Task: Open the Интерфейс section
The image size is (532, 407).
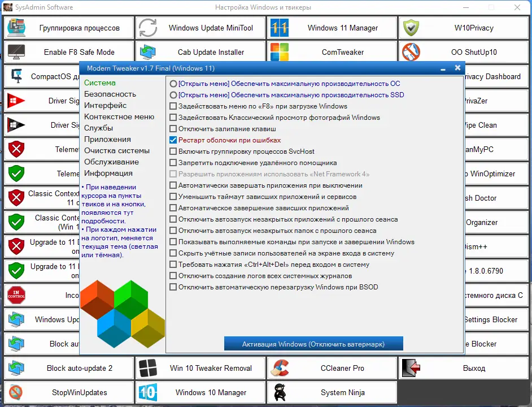Action: click(105, 105)
